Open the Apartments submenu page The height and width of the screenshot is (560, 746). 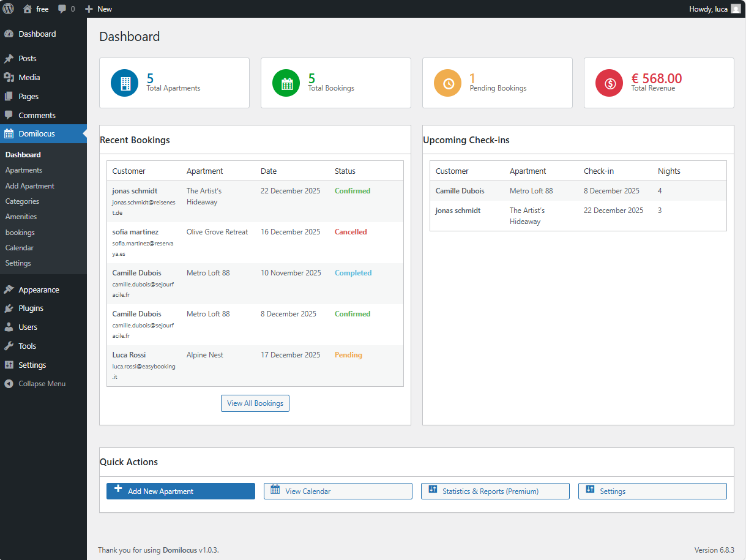pyautogui.click(x=24, y=170)
